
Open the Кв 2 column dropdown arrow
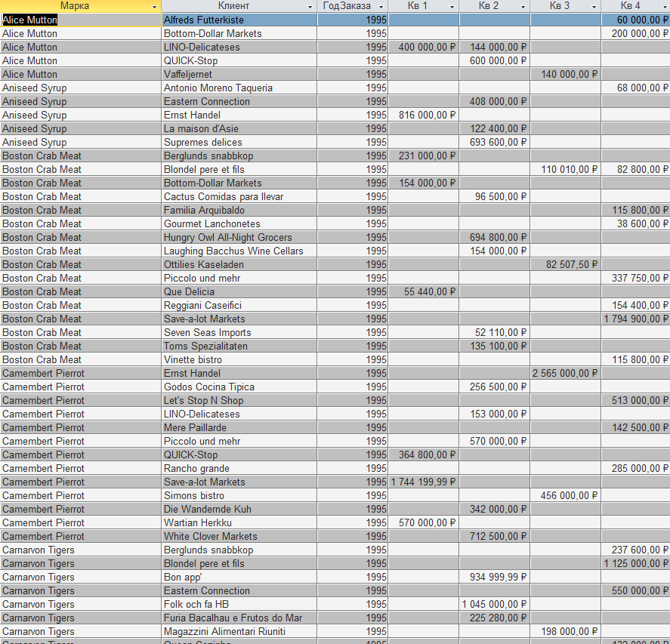(523, 6)
